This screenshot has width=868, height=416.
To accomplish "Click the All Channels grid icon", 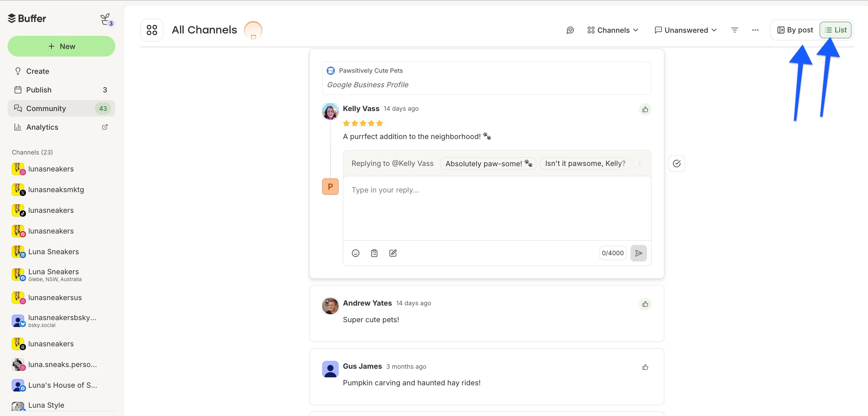I will (152, 30).
